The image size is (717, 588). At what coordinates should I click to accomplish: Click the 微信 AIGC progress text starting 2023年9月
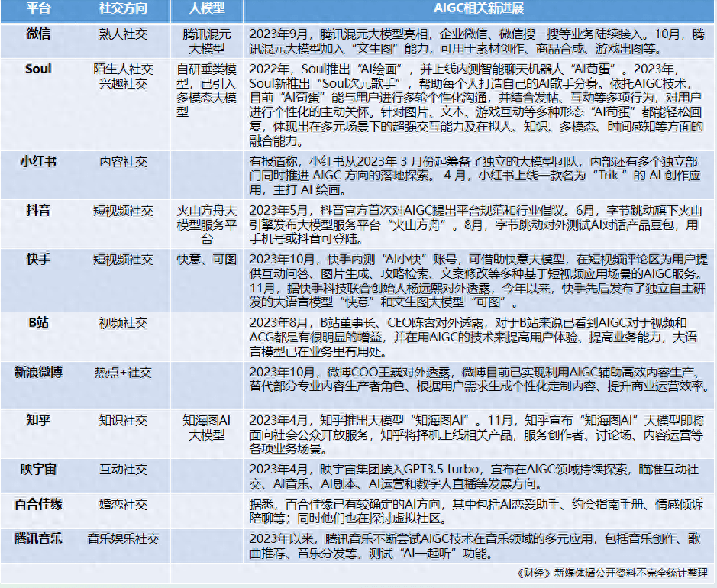point(477,41)
